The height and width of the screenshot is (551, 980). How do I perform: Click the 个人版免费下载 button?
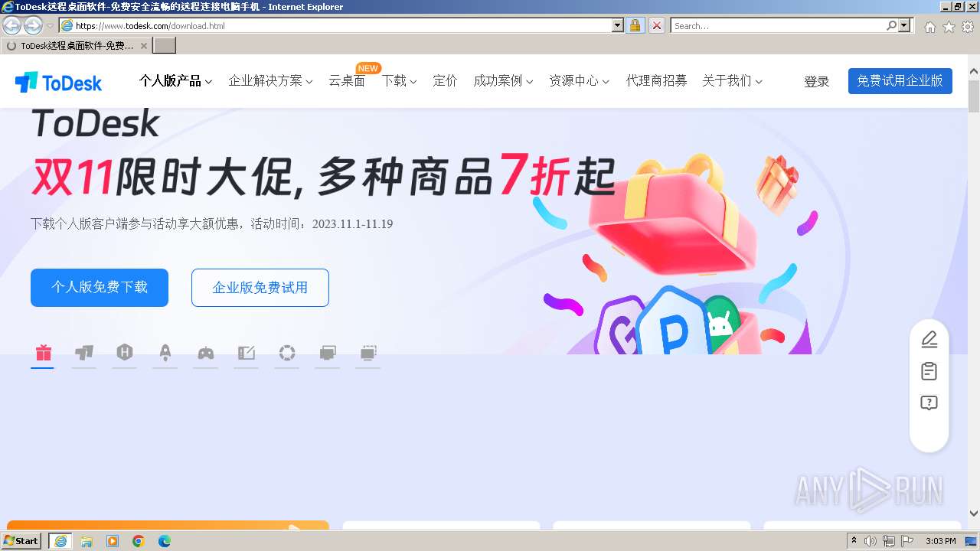point(100,288)
